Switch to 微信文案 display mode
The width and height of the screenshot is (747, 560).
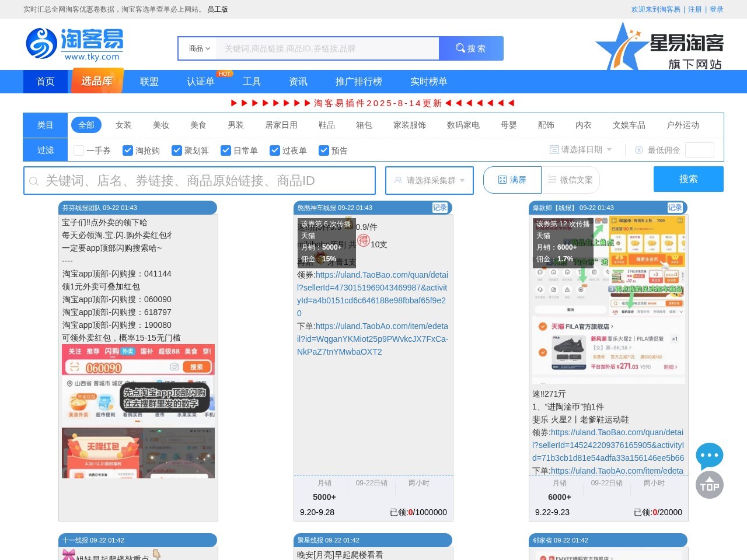tap(570, 180)
